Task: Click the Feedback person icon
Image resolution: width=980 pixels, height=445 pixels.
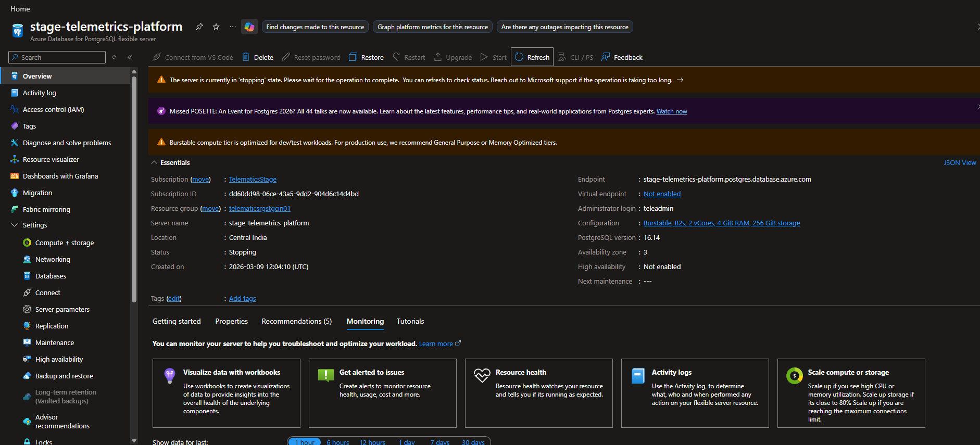Action: pyautogui.click(x=606, y=57)
